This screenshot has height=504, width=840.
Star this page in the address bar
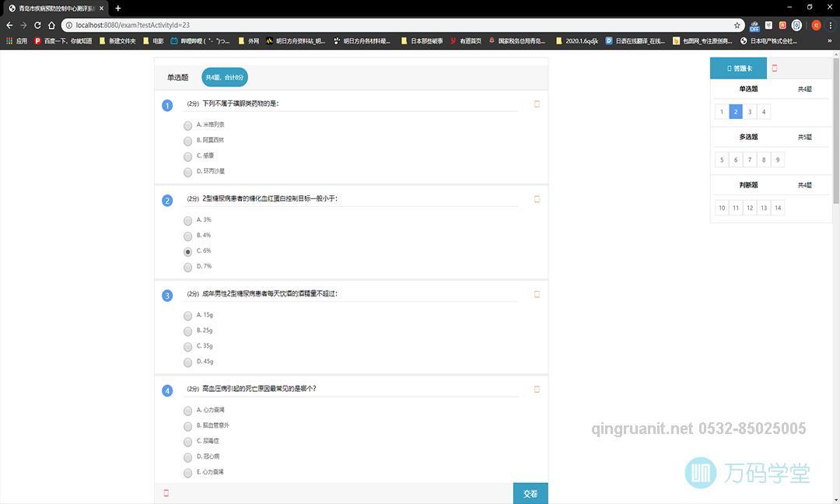(737, 25)
